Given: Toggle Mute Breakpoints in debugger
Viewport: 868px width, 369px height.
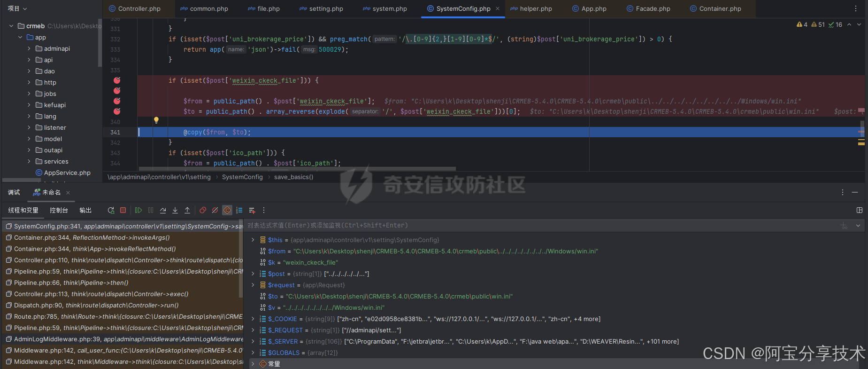Looking at the screenshot, I should [215, 210].
